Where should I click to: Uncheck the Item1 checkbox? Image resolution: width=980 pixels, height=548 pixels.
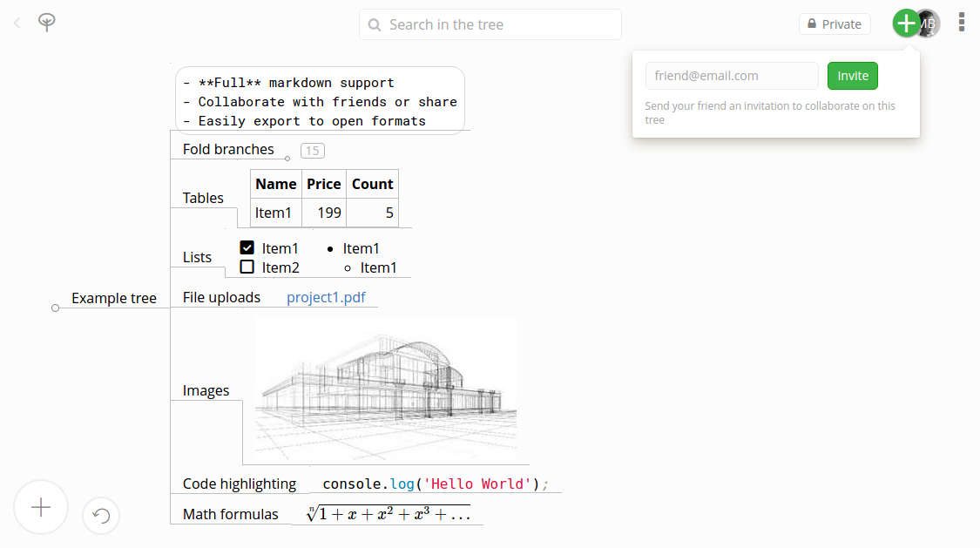point(247,248)
